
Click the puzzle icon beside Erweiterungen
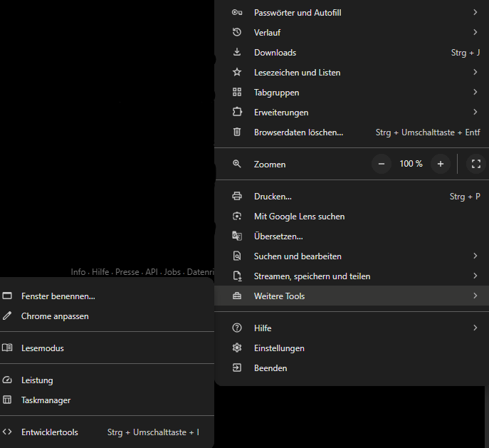coord(237,112)
